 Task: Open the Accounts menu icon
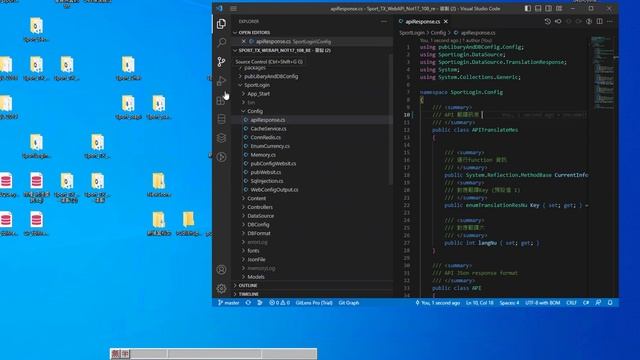point(221,270)
